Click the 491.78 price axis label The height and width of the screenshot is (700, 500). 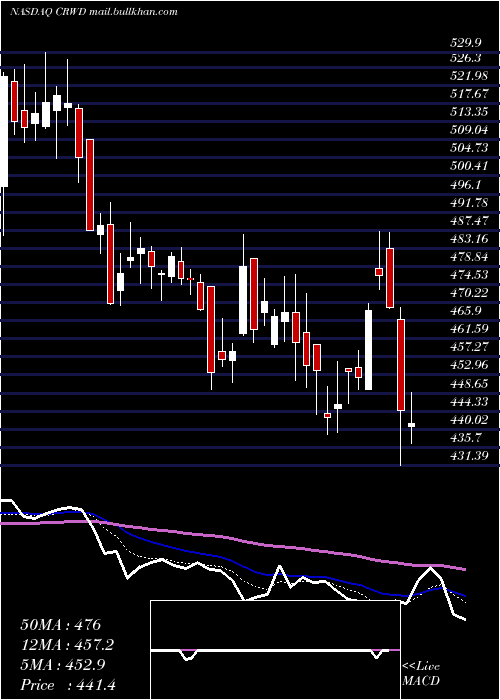tap(469, 203)
